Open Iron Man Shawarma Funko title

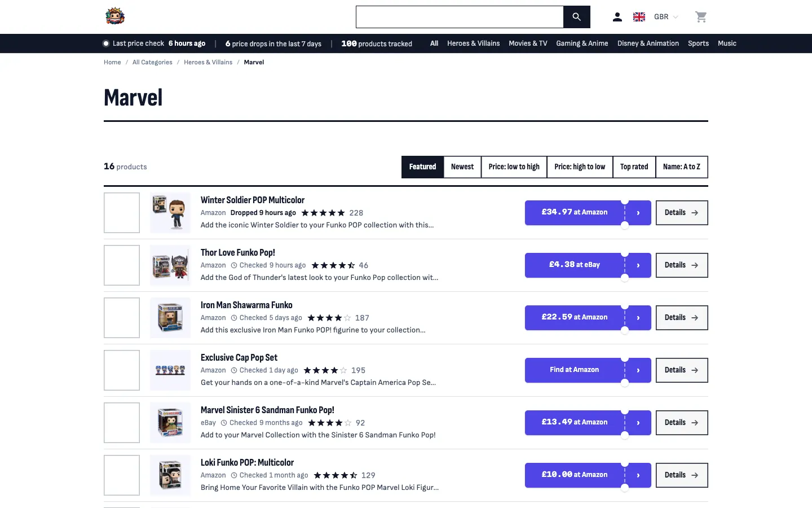click(246, 305)
